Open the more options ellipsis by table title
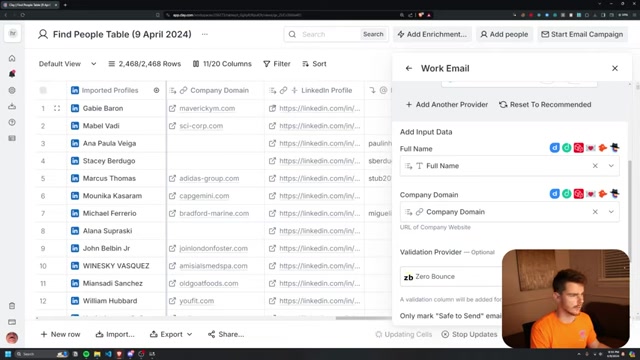 [x=204, y=34]
